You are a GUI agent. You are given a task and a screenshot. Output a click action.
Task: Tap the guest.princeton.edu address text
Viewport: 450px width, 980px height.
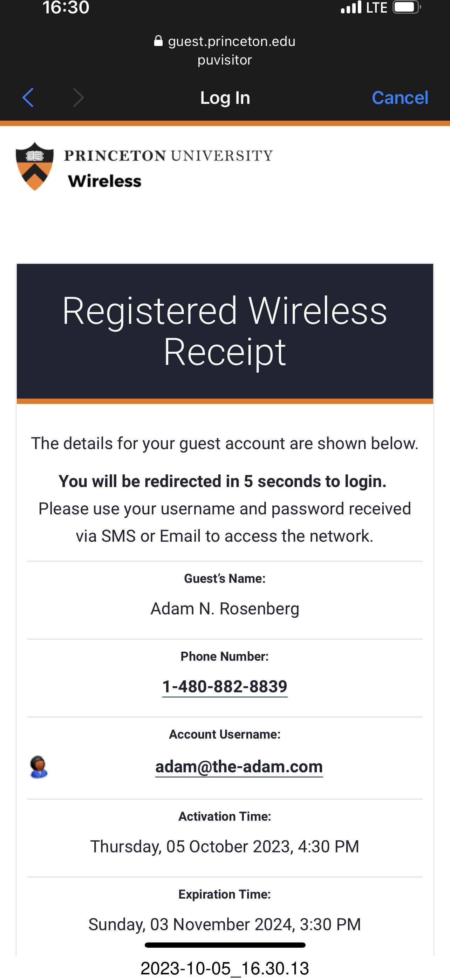[x=231, y=41]
